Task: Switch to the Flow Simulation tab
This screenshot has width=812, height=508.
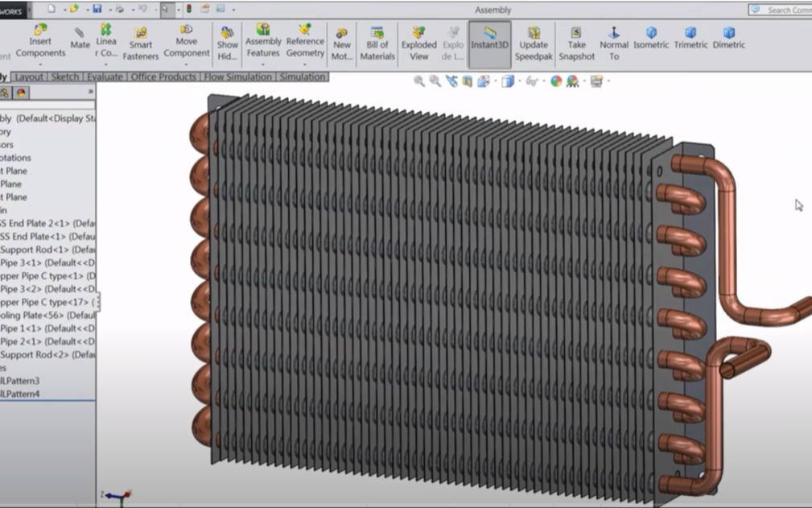Action: (237, 76)
